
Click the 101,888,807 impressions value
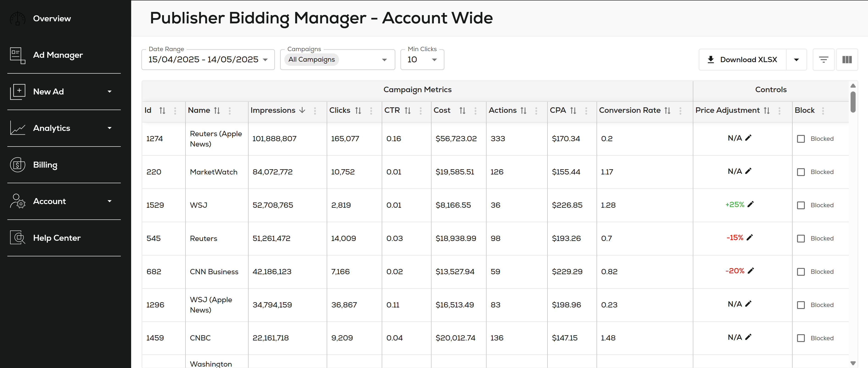tap(274, 139)
